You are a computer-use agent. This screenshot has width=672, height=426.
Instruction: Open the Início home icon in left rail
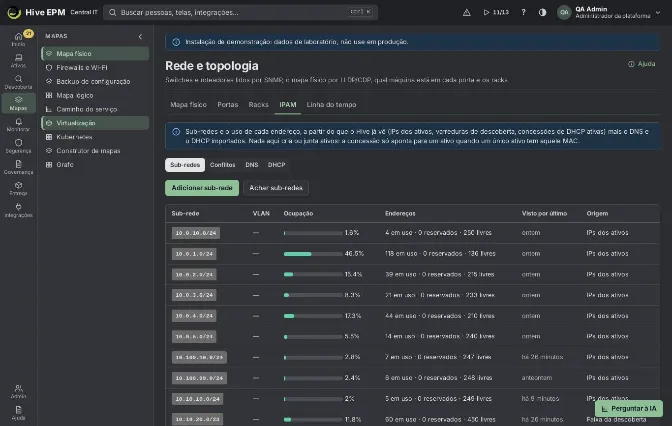click(x=18, y=39)
